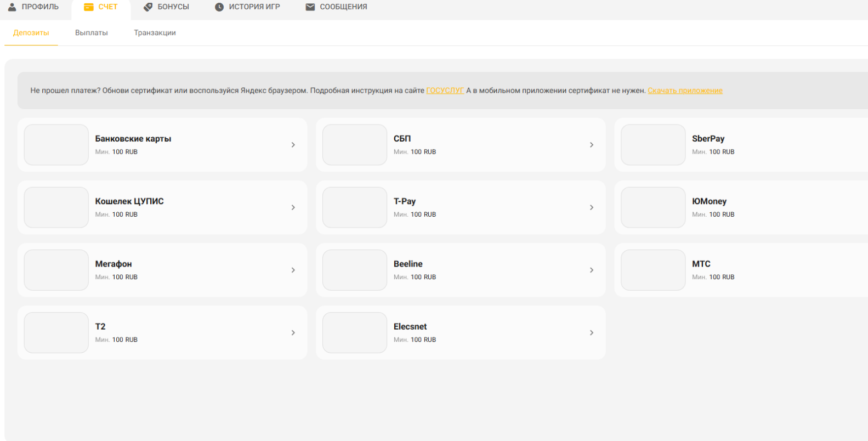Click the bonus tag icon
This screenshot has width=868, height=441.
(147, 7)
